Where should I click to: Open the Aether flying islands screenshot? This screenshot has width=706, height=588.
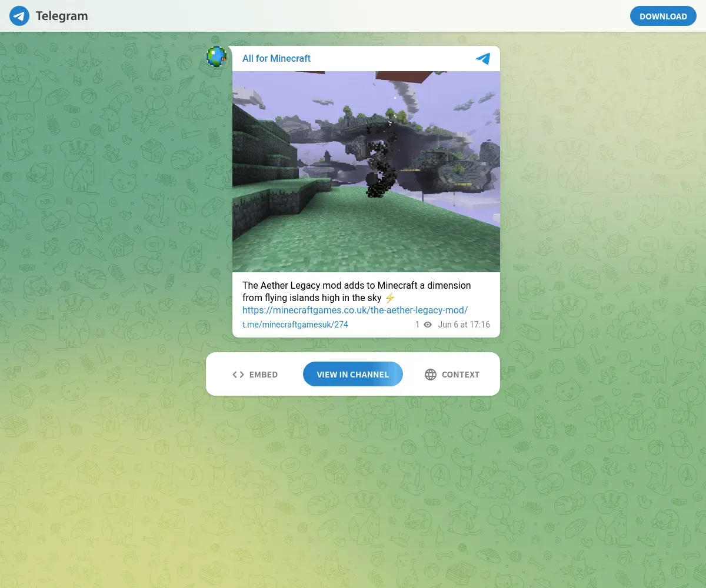[366, 172]
